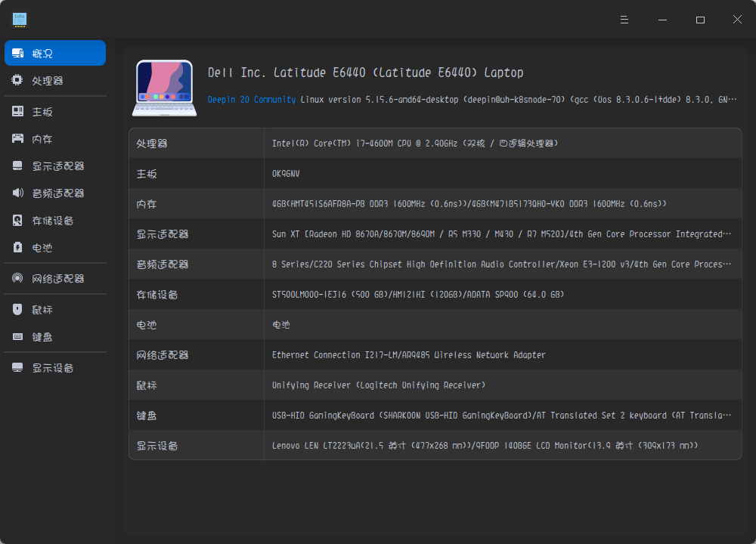This screenshot has height=544, width=756.
Task: Click the Lenovo LEN LT2223wA monitor value
Action: (x=485, y=446)
